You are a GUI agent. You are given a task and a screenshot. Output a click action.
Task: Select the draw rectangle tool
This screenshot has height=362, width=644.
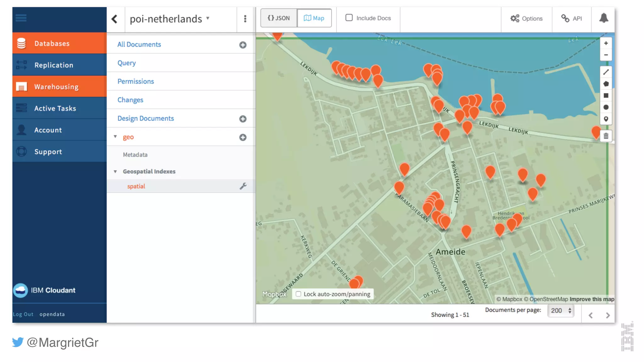pos(606,96)
